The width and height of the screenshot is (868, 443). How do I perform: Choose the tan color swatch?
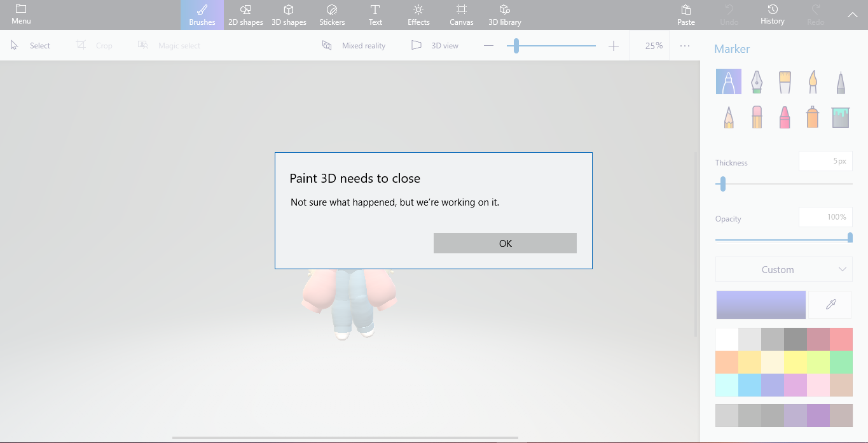(841, 385)
